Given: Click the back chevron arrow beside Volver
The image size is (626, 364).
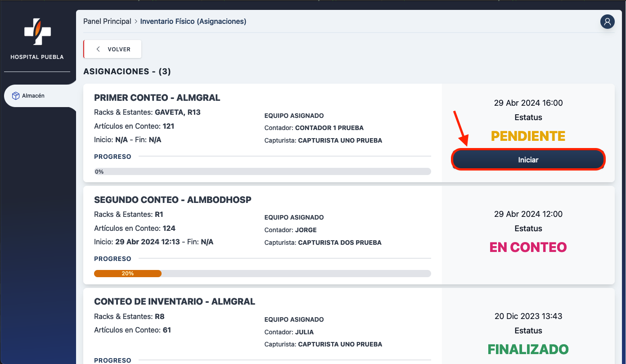Looking at the screenshot, I should [x=98, y=49].
